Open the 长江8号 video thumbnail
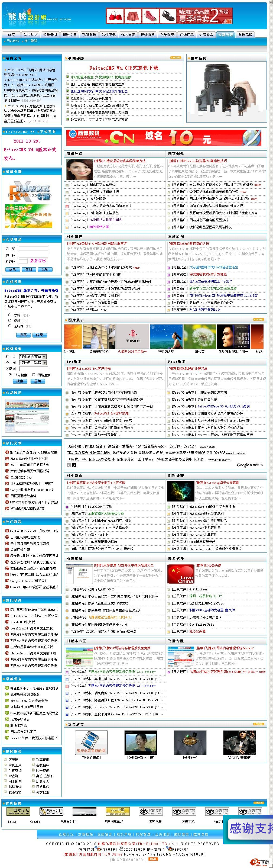 pos(190,743)
